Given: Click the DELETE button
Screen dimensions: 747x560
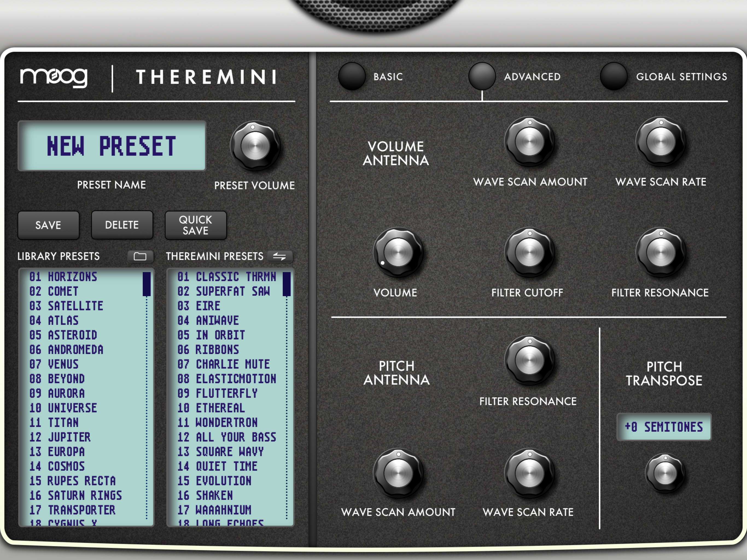Looking at the screenshot, I should click(122, 225).
